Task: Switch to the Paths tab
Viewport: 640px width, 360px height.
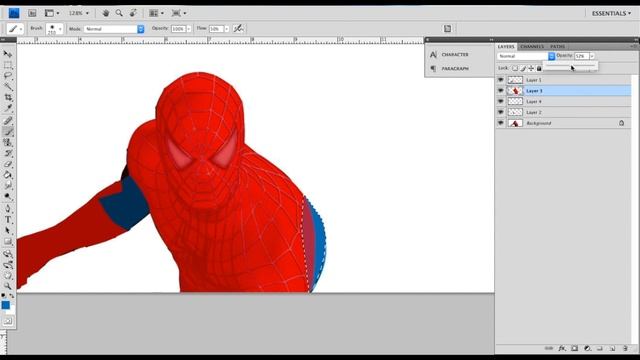Action: point(558,47)
